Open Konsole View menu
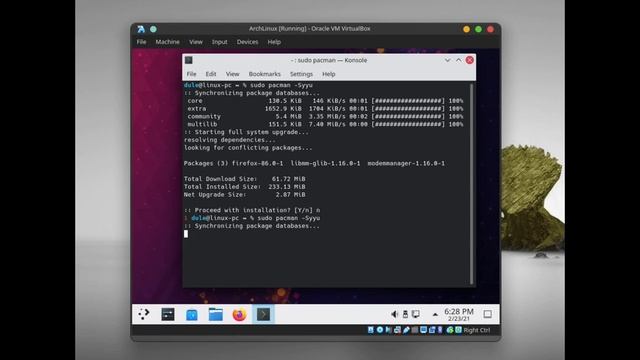The height and width of the screenshot is (360, 640). pos(232,74)
